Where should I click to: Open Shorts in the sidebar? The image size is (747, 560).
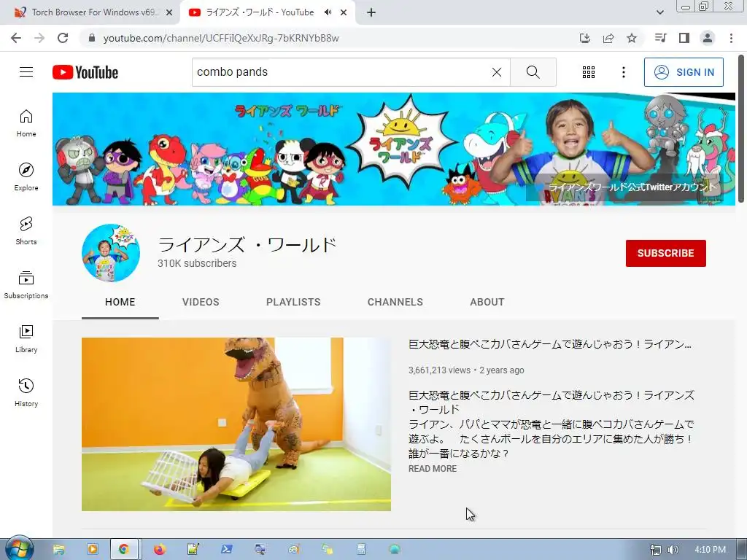pyautogui.click(x=26, y=230)
